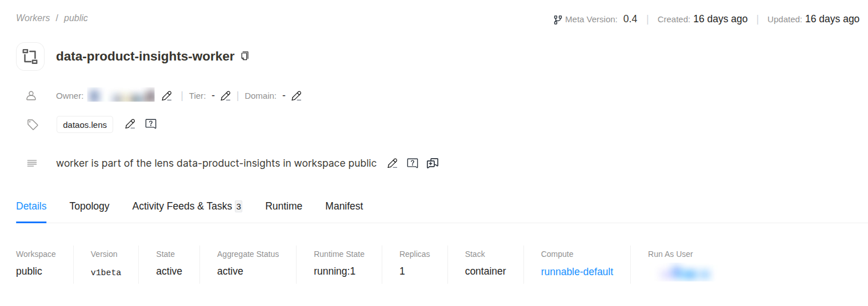
Task: Copy the data-product-insights-worker name
Action: coord(245,56)
